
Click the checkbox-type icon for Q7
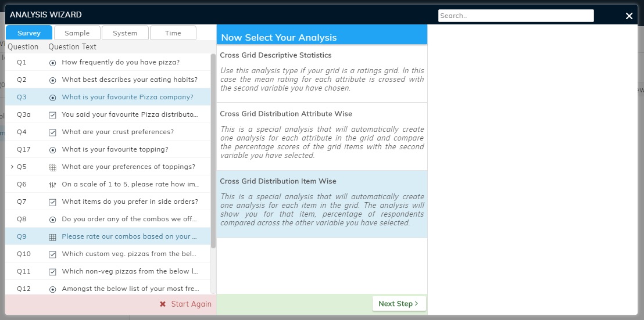point(52,202)
